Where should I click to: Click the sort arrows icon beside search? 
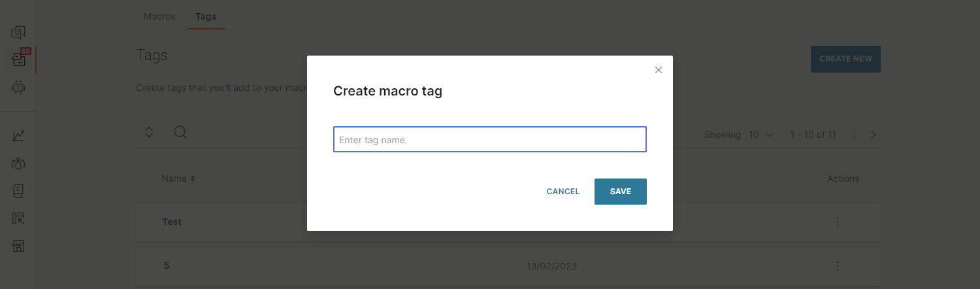pos(149,132)
